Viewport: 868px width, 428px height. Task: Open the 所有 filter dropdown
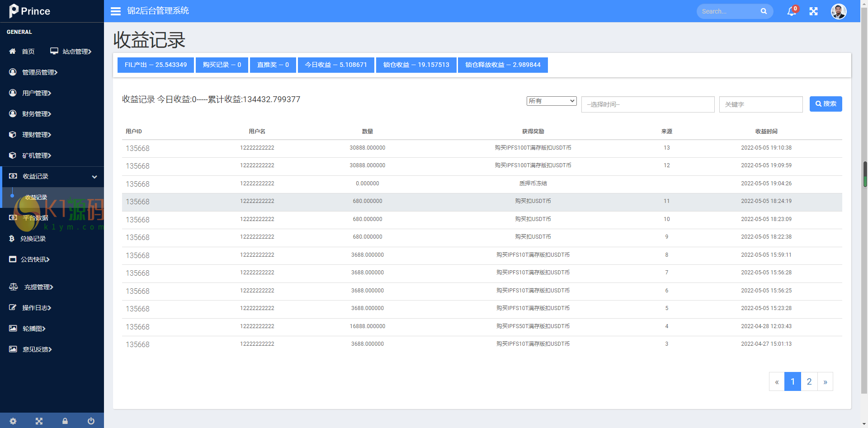(551, 101)
